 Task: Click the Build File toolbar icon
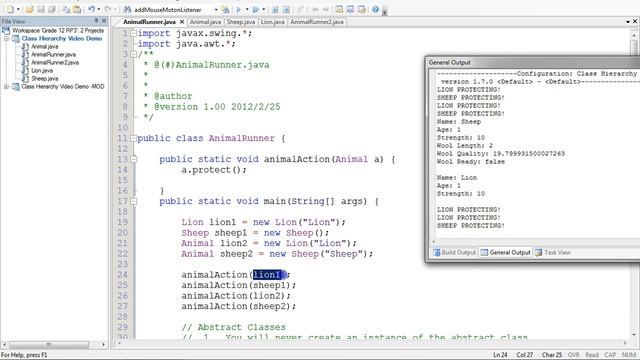[x=275, y=9]
